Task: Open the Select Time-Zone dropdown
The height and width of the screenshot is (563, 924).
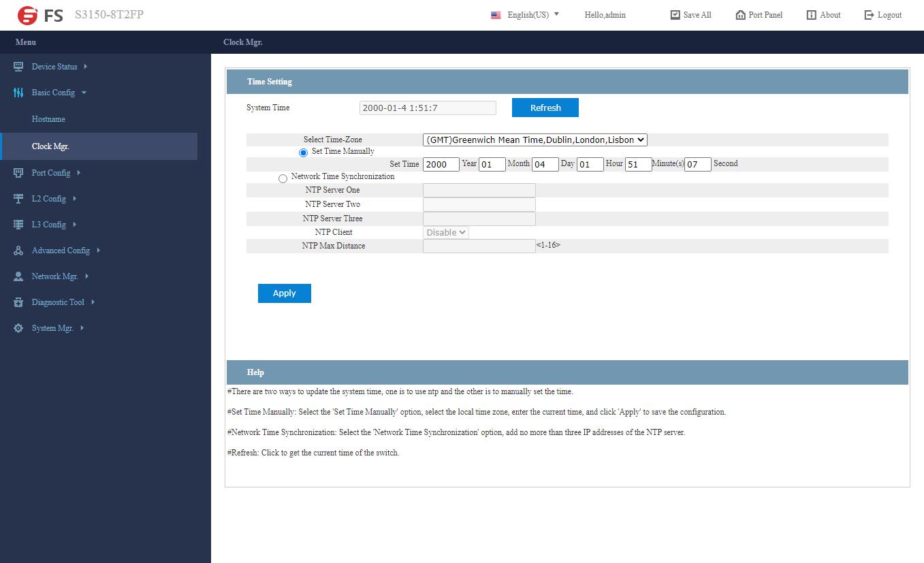Action: coord(535,140)
